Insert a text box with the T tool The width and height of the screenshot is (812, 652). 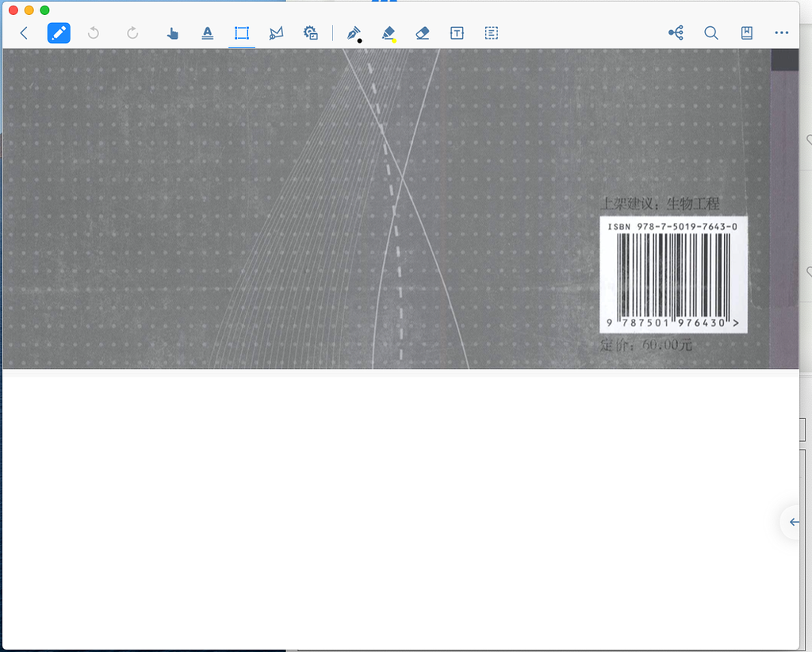tap(457, 33)
